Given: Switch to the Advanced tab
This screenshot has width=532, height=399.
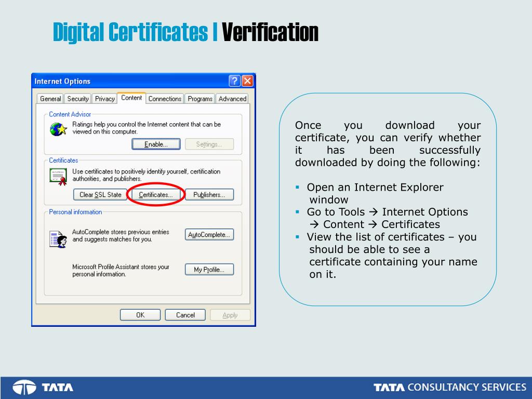Looking at the screenshot, I should (x=232, y=99).
